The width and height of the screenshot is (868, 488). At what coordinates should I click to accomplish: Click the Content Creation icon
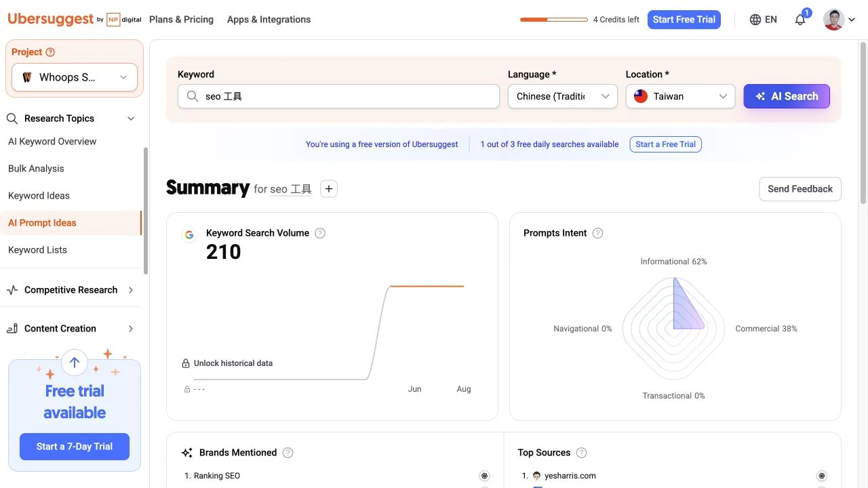(12, 329)
